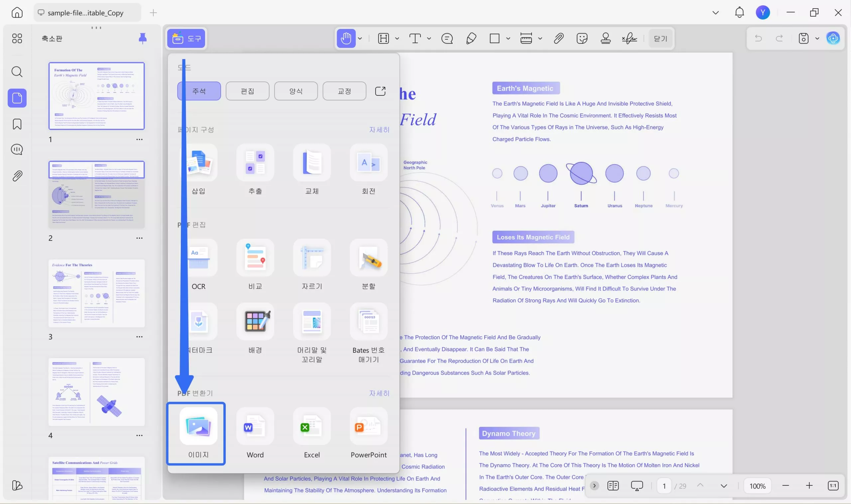Click the share export icon beside modes

pos(380,91)
